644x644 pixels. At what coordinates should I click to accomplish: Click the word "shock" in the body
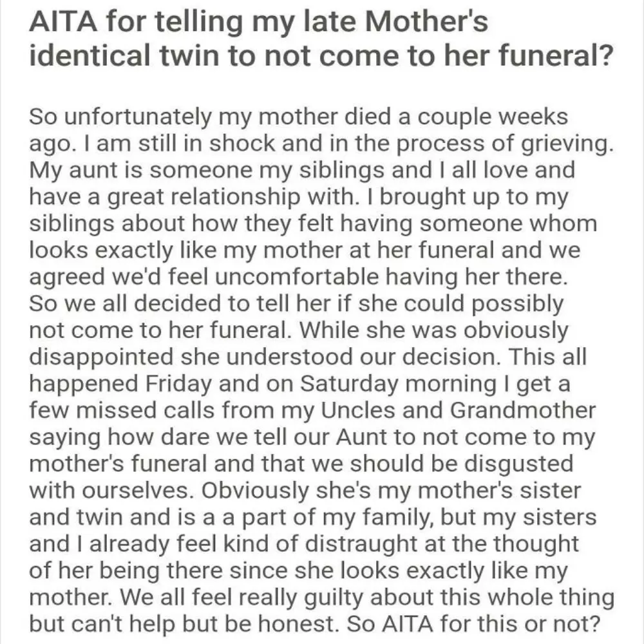click(x=242, y=144)
